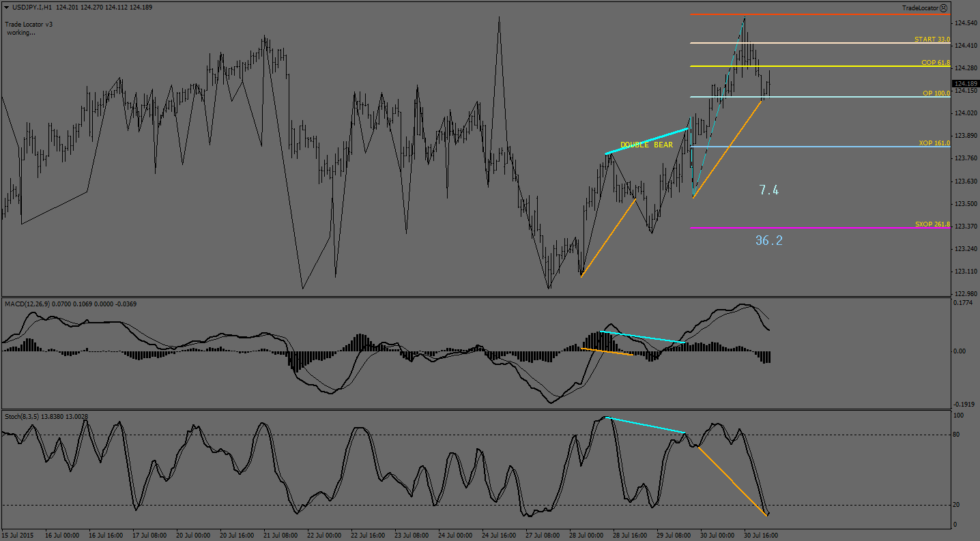Click the DOUBLE BEAR divergence label
The image size is (980, 541).
click(x=646, y=145)
